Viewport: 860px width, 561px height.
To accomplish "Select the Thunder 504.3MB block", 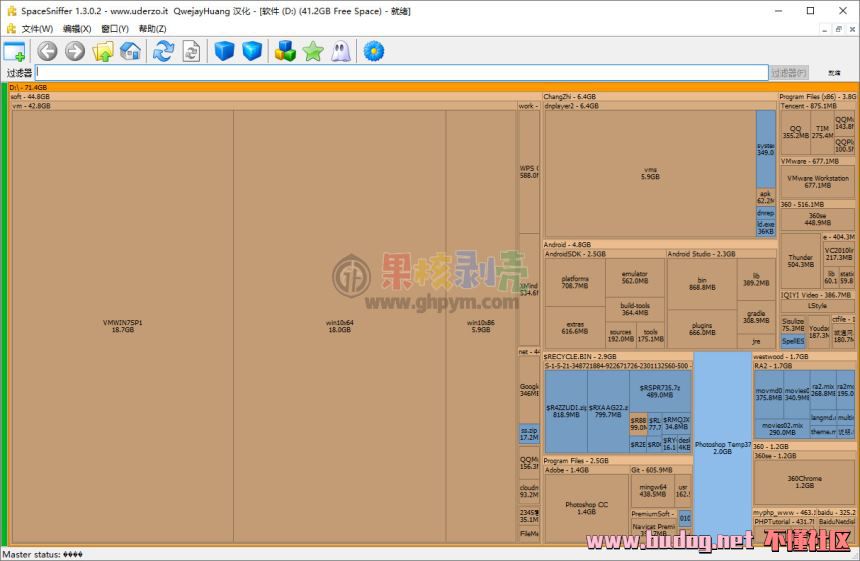I will (x=800, y=260).
